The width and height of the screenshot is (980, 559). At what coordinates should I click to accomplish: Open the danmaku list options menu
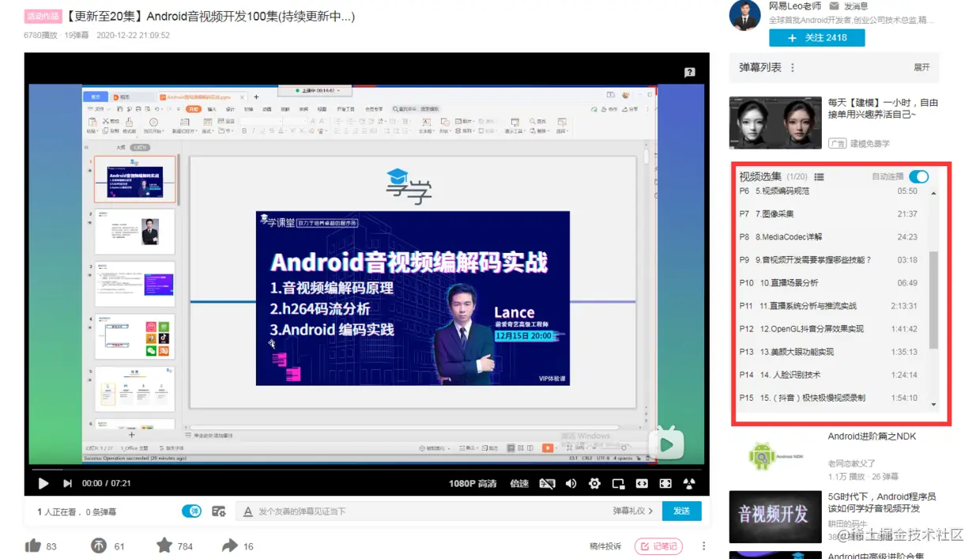click(793, 68)
